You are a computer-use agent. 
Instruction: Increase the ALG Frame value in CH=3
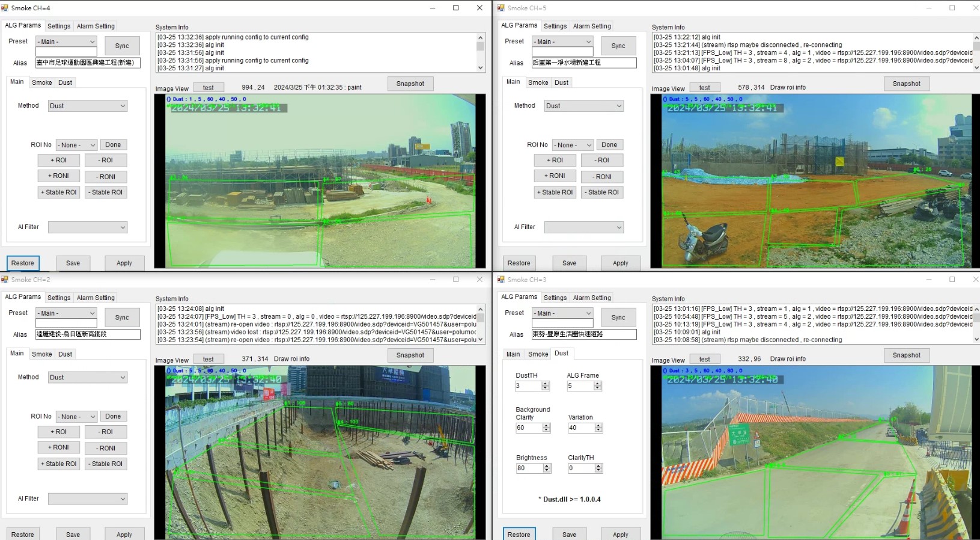point(597,384)
